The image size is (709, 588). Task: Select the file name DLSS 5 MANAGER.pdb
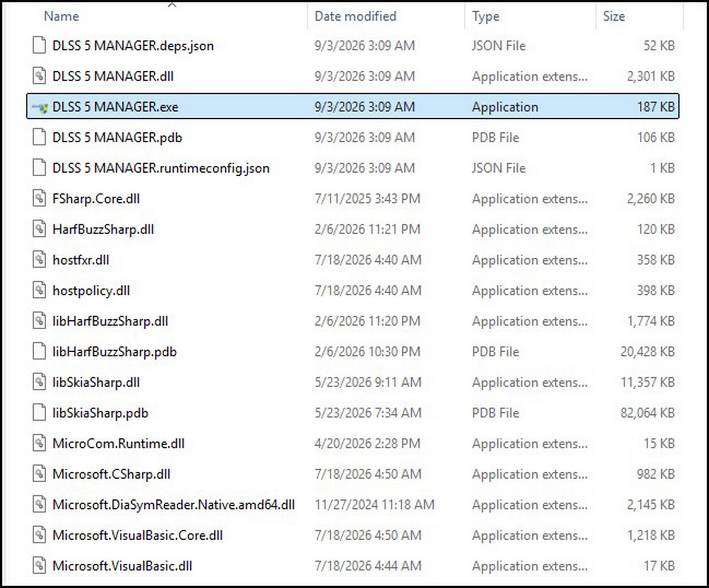pyautogui.click(x=118, y=138)
